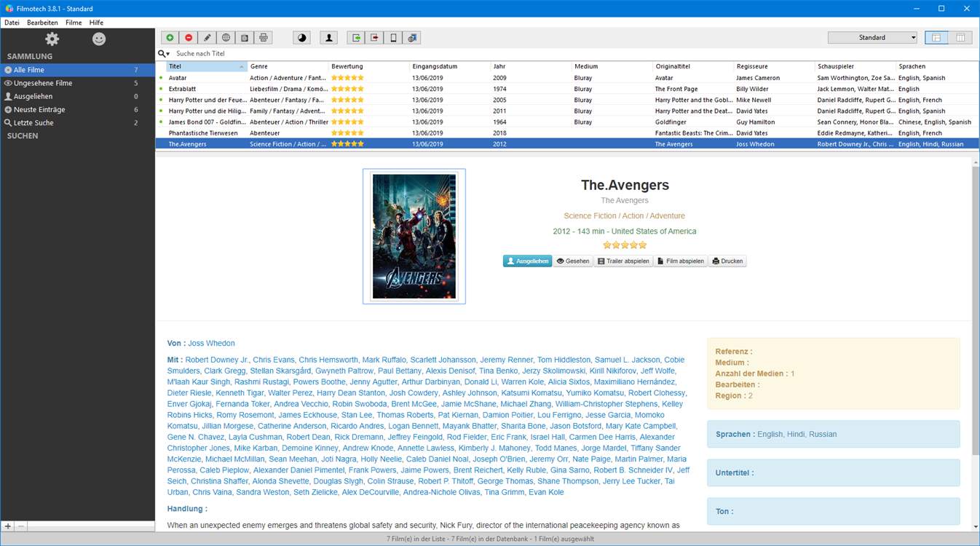The image size is (980, 546).
Task: Switch to the vertical columns layout view
Action: (x=961, y=38)
